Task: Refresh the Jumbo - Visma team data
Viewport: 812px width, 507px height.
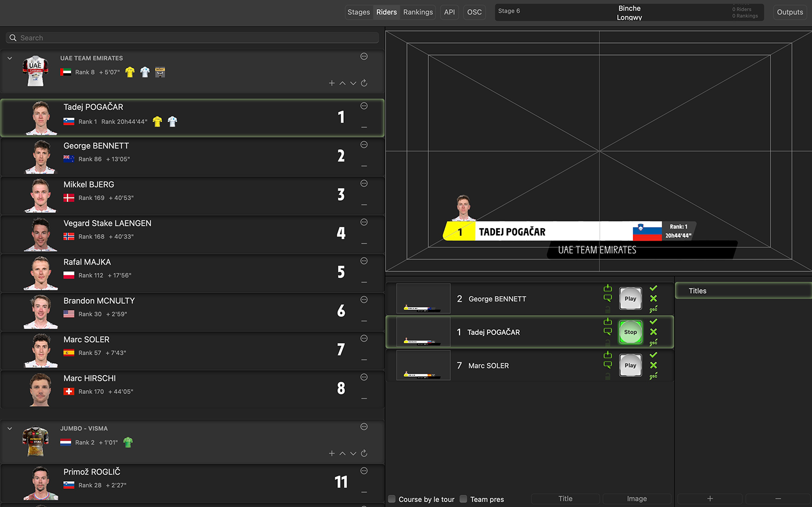Action: click(364, 453)
